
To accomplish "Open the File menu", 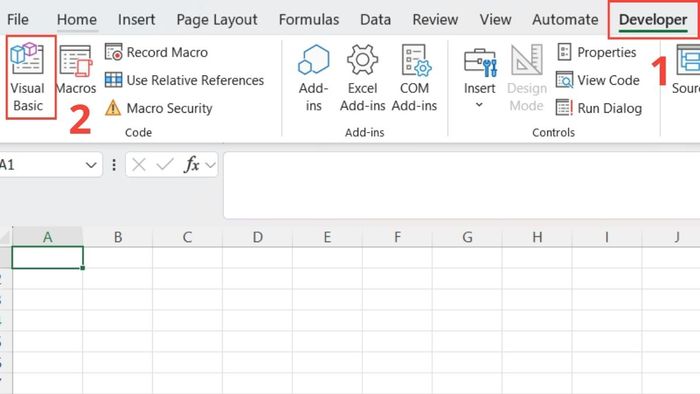I will 18,20.
